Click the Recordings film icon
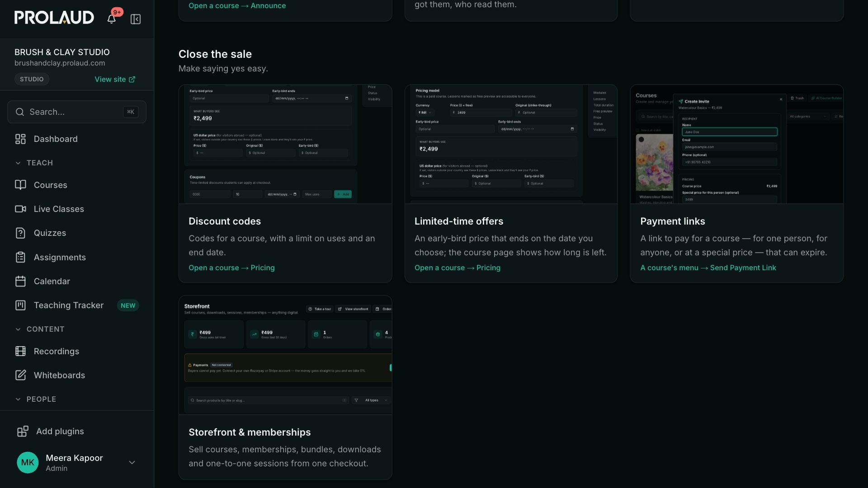The image size is (868, 488). click(x=20, y=351)
